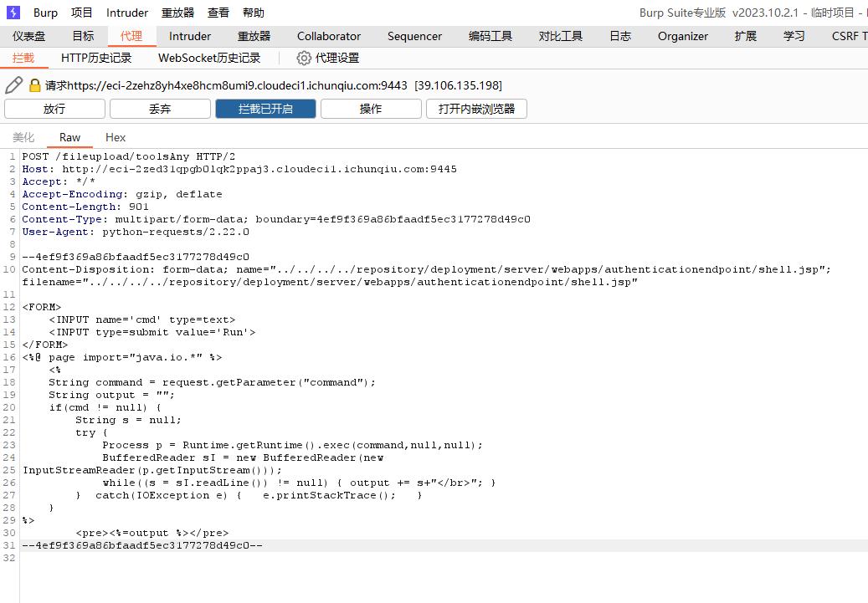The height and width of the screenshot is (603, 868).
Task: Open the Sequencer tab
Action: pyautogui.click(x=414, y=36)
